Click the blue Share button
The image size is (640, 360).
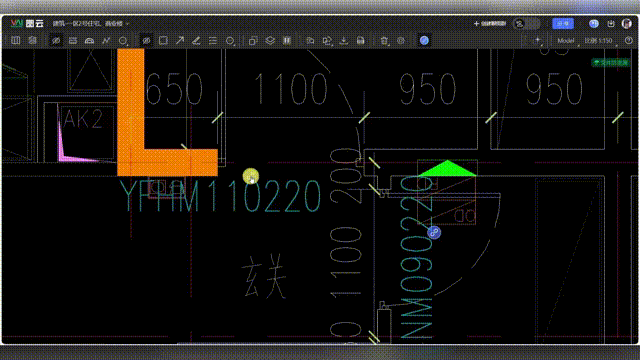coord(563,24)
